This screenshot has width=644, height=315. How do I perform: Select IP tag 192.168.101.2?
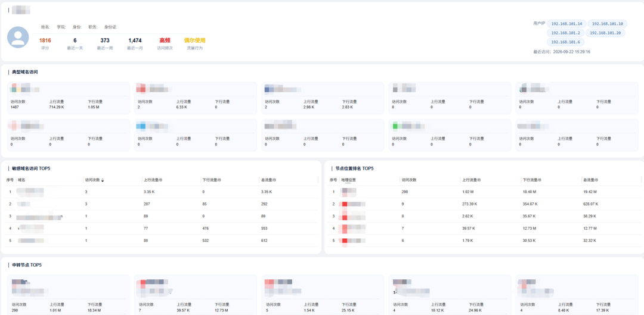click(565, 33)
